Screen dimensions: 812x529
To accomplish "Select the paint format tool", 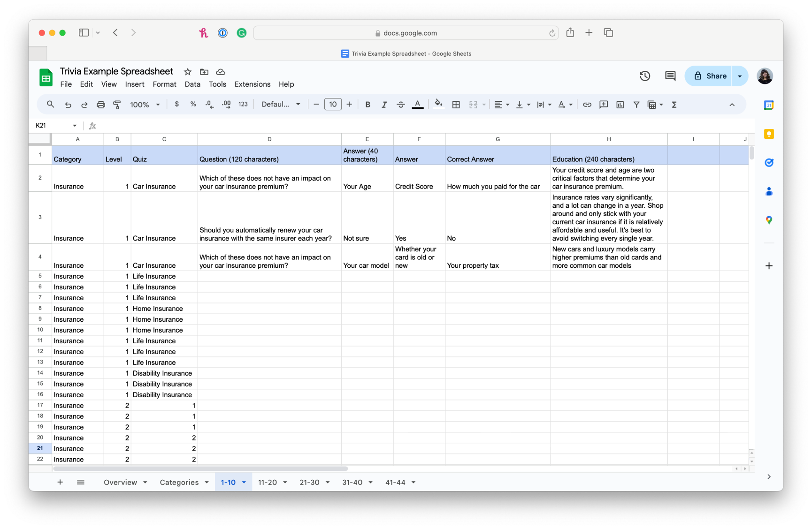I will click(117, 105).
